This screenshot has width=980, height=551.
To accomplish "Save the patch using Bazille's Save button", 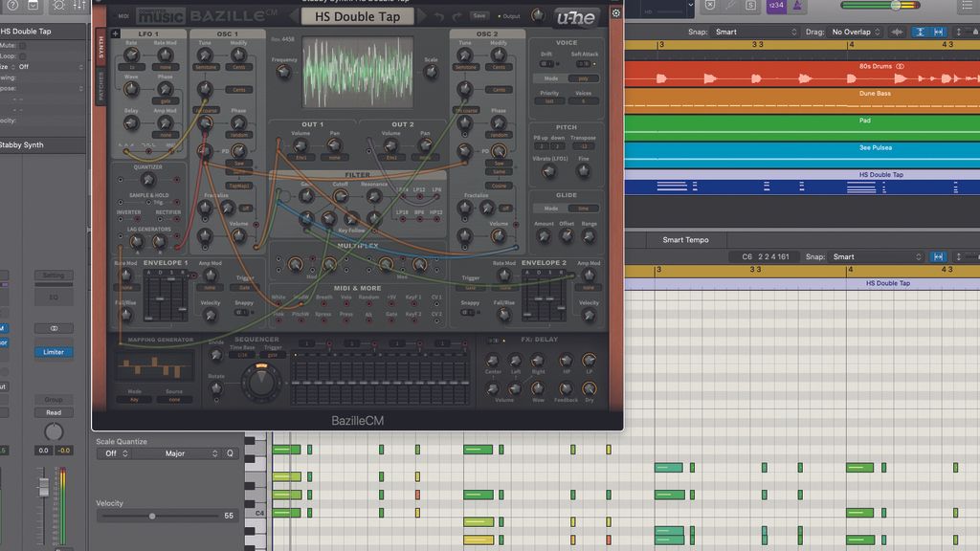I will [479, 15].
